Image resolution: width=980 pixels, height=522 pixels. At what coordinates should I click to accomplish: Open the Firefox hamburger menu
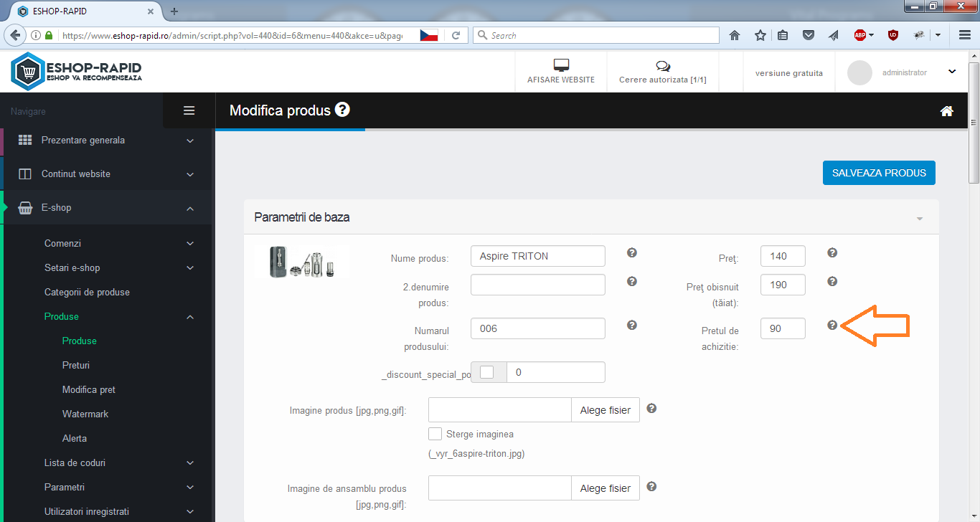pyautogui.click(x=965, y=35)
